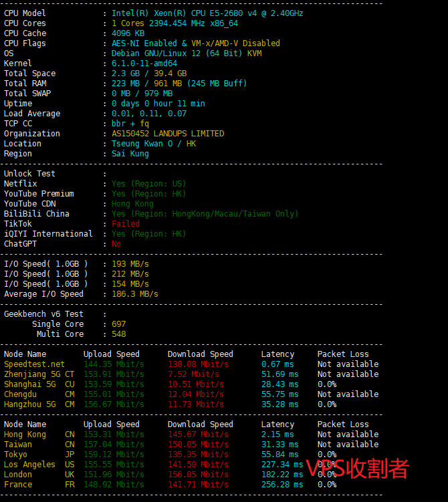Click the AS150452 LANDUPS LIMITED organization text
This screenshot has height=502, width=448.
(x=168, y=134)
